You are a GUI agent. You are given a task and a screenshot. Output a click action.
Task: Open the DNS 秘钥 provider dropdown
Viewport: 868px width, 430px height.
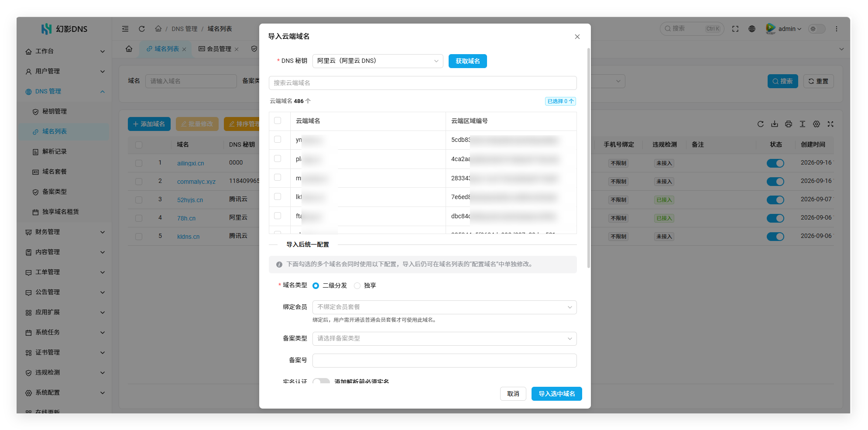pos(378,61)
